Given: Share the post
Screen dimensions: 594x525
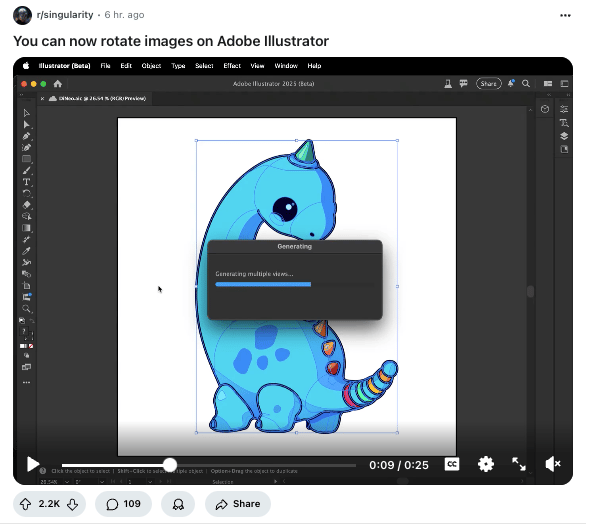Looking at the screenshot, I should coord(238,504).
